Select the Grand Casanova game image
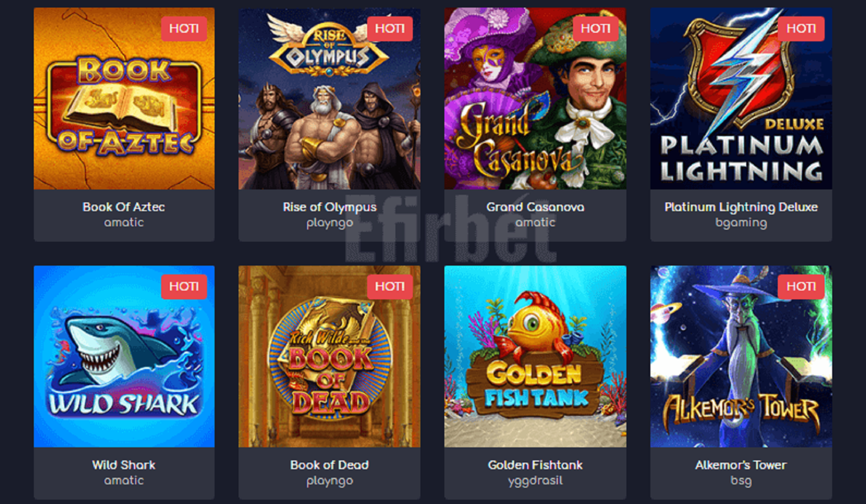 coord(535,99)
